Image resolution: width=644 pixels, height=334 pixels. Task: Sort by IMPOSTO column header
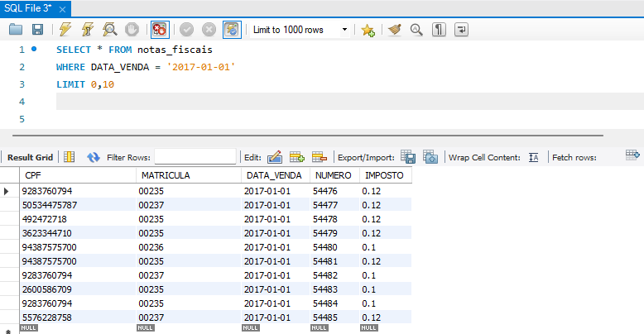tap(386, 175)
